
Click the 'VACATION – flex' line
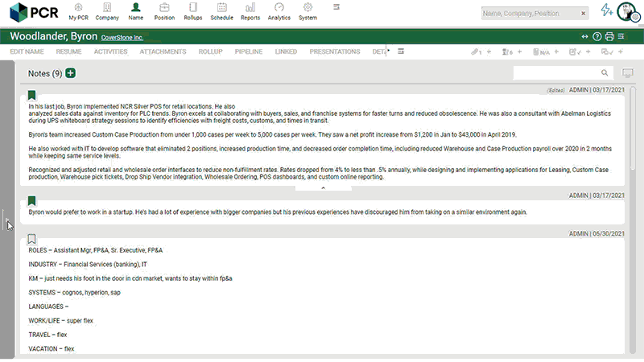(52, 349)
